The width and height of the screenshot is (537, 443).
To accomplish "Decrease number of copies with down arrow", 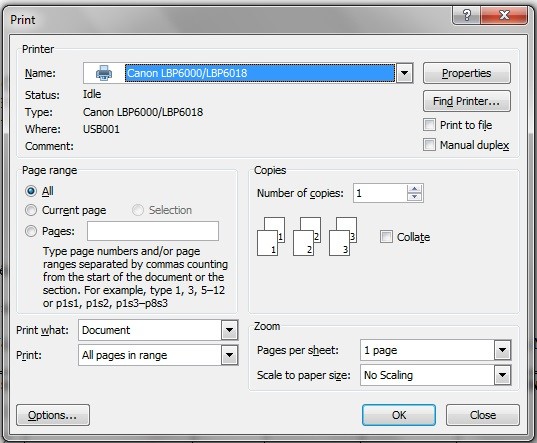I will [x=414, y=197].
